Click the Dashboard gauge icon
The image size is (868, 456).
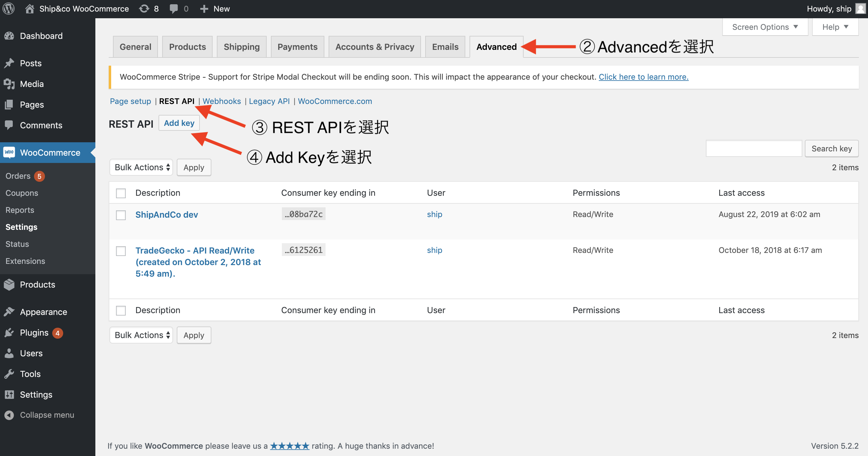[x=9, y=36]
